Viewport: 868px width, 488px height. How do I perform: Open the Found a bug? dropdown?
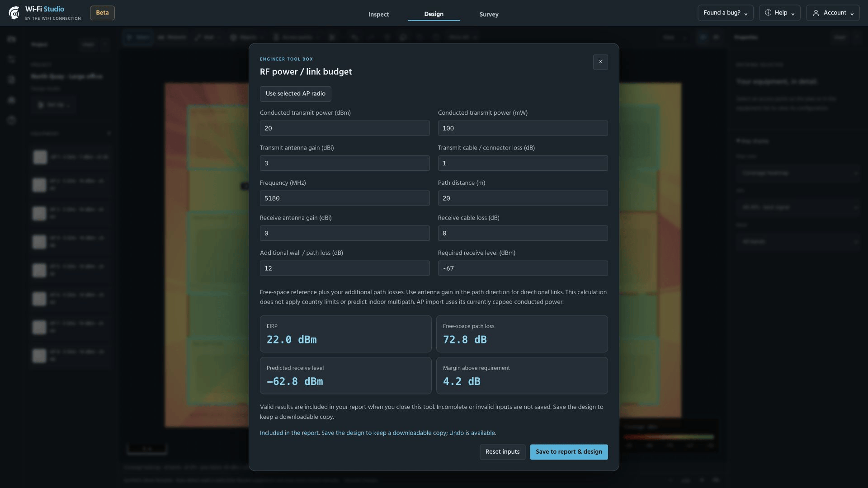(x=725, y=13)
